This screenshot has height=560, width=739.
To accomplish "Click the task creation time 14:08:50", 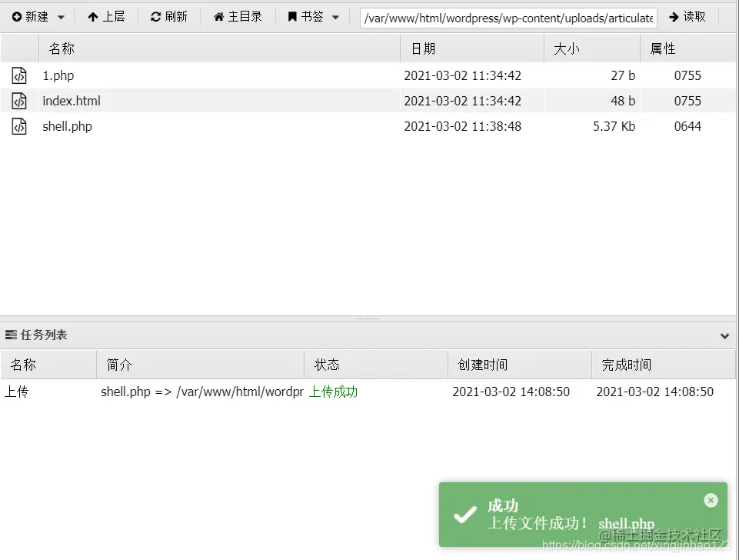I will (511, 392).
